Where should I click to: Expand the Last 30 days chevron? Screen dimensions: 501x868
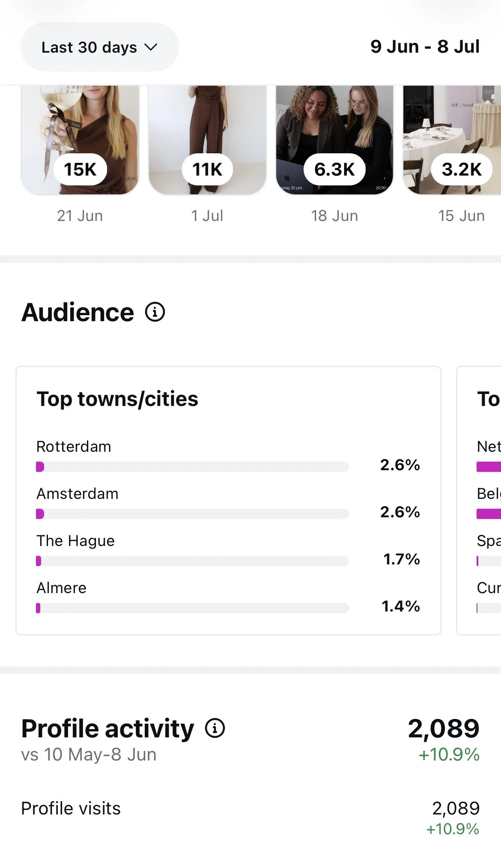pos(151,47)
